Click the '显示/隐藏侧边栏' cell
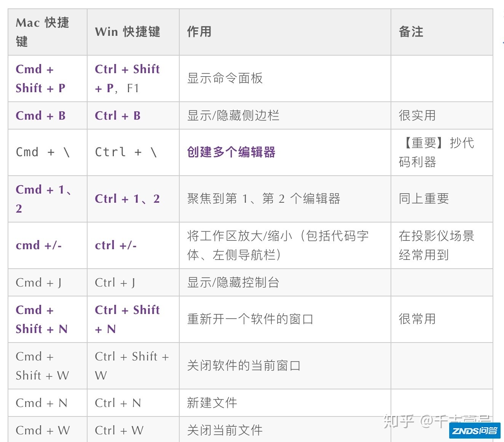 285,115
